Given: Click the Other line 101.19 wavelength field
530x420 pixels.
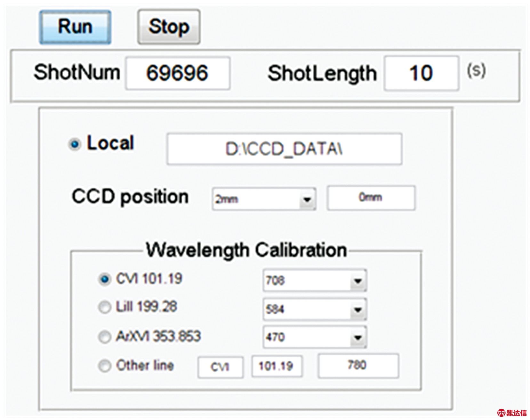Looking at the screenshot, I should (x=277, y=366).
